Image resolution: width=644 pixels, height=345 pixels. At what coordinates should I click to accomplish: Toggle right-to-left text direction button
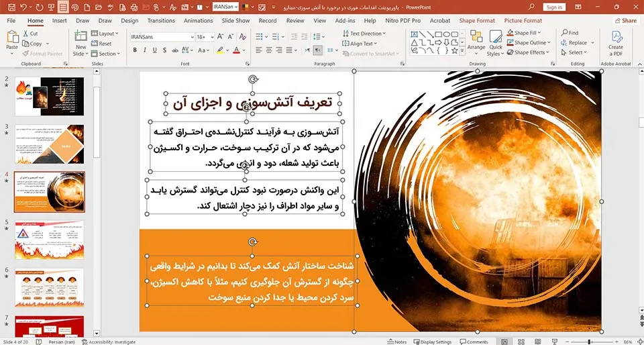(x=317, y=50)
